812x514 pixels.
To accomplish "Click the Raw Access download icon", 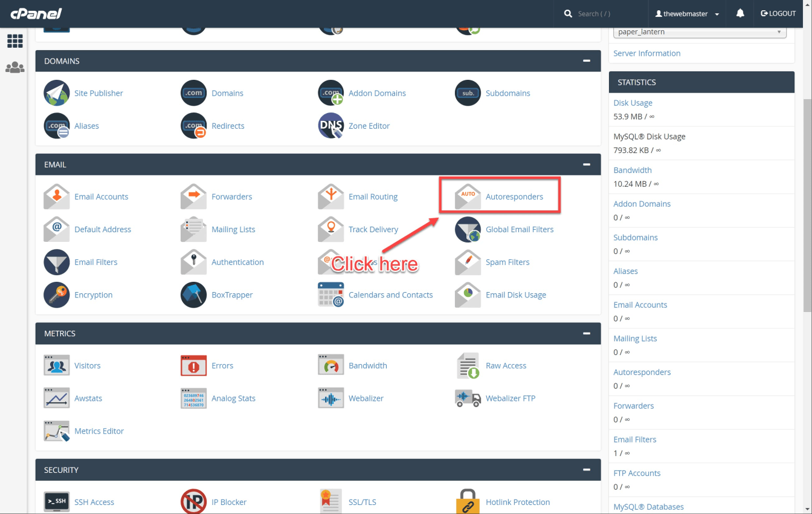I will 468,365.
